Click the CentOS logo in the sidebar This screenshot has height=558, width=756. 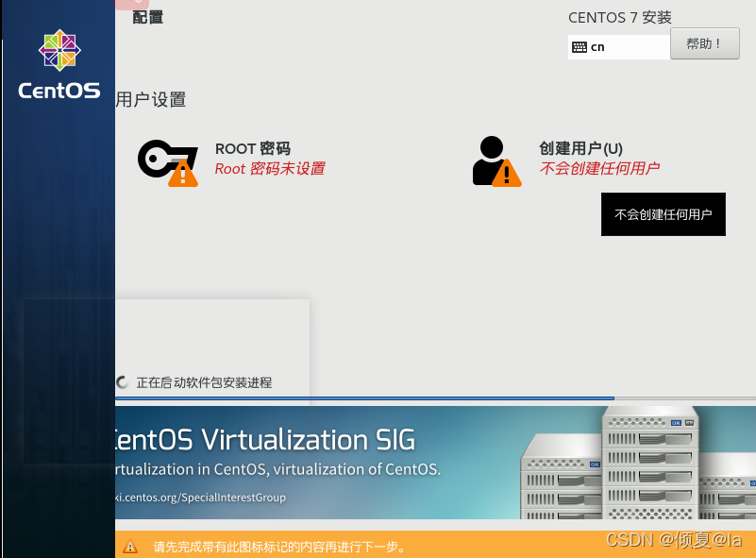coord(59,64)
